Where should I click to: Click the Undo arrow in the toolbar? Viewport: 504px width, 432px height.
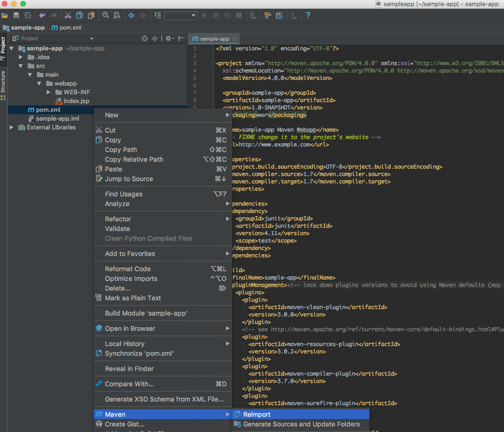click(x=42, y=15)
